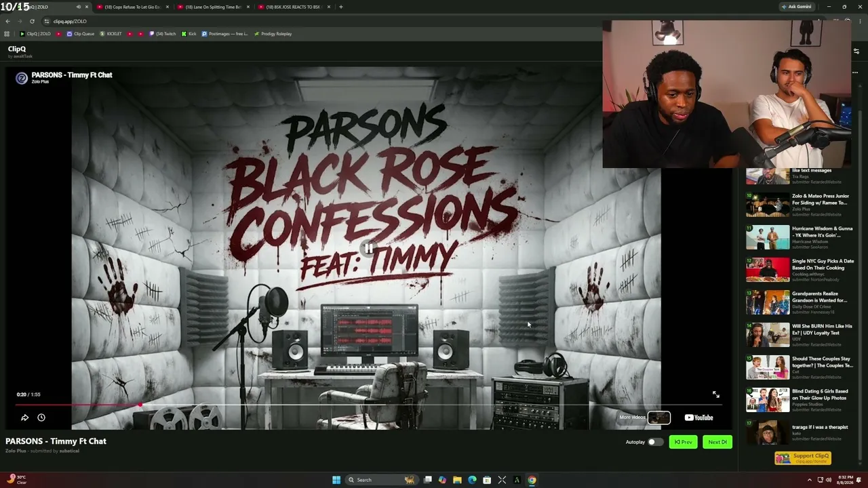Open Microsoft Store from the taskbar
Screen dimensions: 868x488
coord(487,480)
